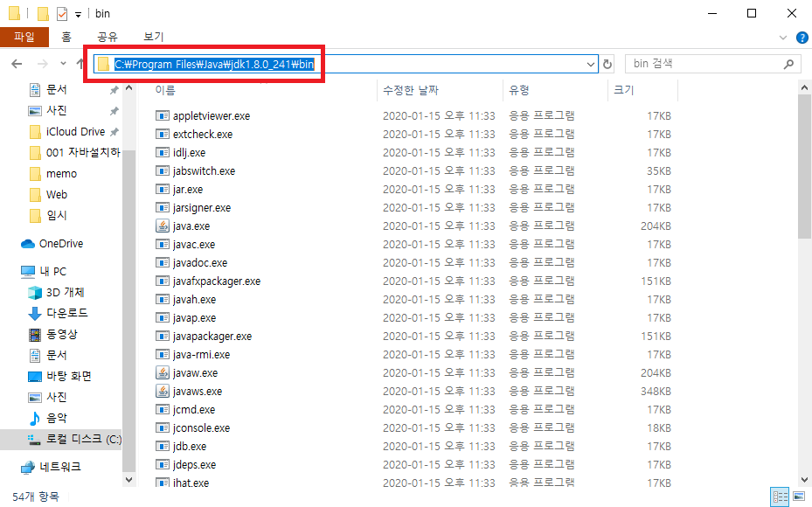Viewport: 812px width, 507px height.
Task: Select java-rmi.exe in file list
Action: pos(201,355)
